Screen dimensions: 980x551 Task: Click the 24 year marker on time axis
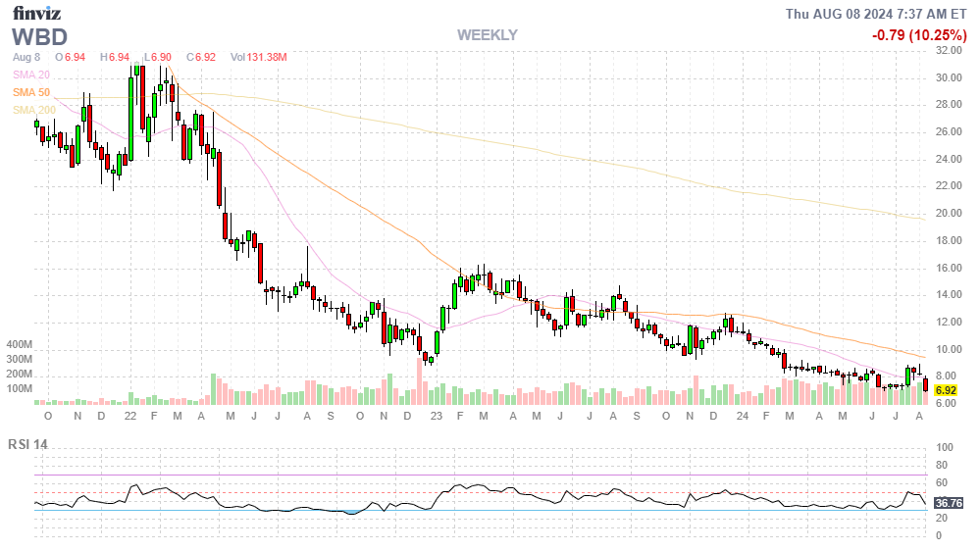click(742, 416)
